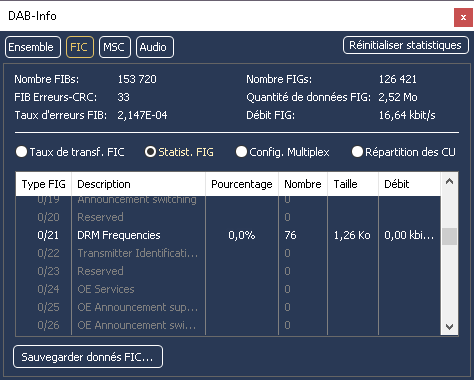Close the DAB-Info window
474x380 pixels.
point(463,17)
